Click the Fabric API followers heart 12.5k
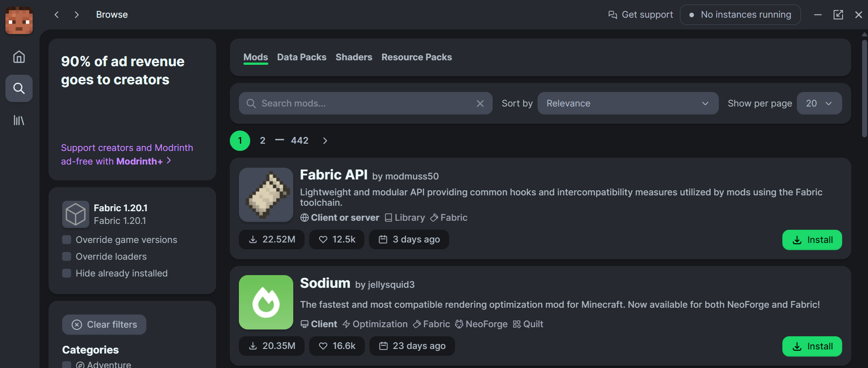The height and width of the screenshot is (368, 868). pyautogui.click(x=337, y=239)
